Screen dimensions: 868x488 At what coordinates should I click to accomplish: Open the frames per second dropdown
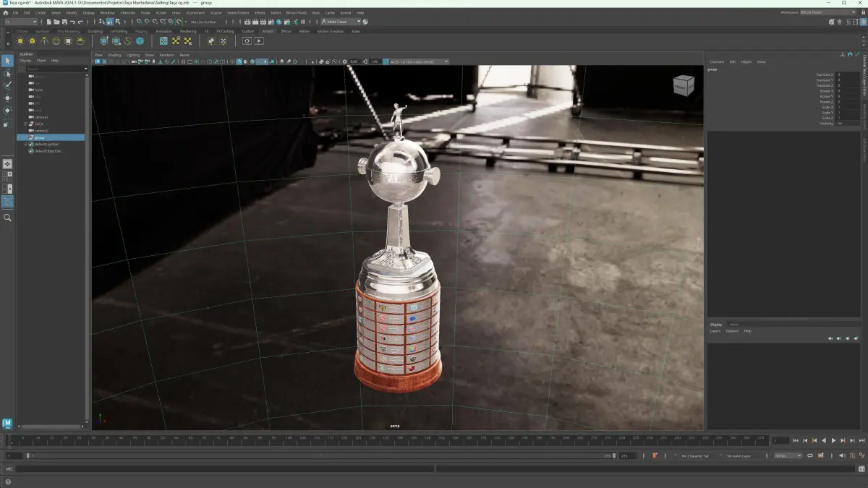pyautogui.click(x=788, y=455)
